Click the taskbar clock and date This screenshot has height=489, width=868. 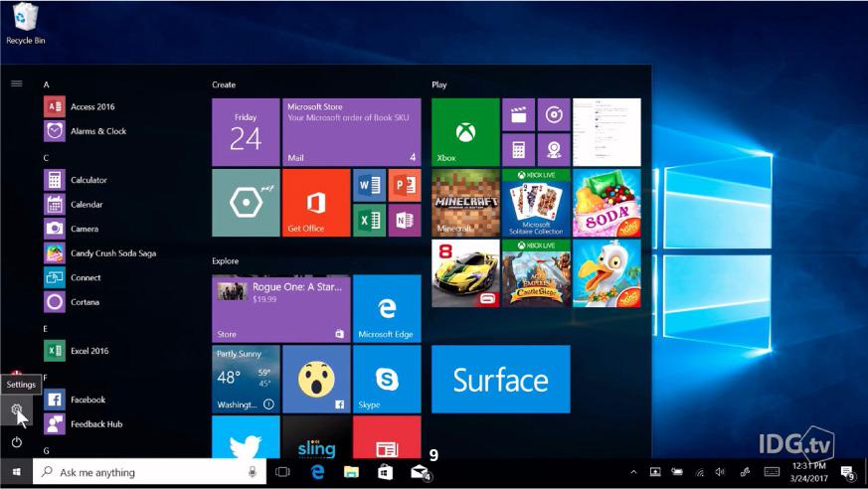[808, 472]
